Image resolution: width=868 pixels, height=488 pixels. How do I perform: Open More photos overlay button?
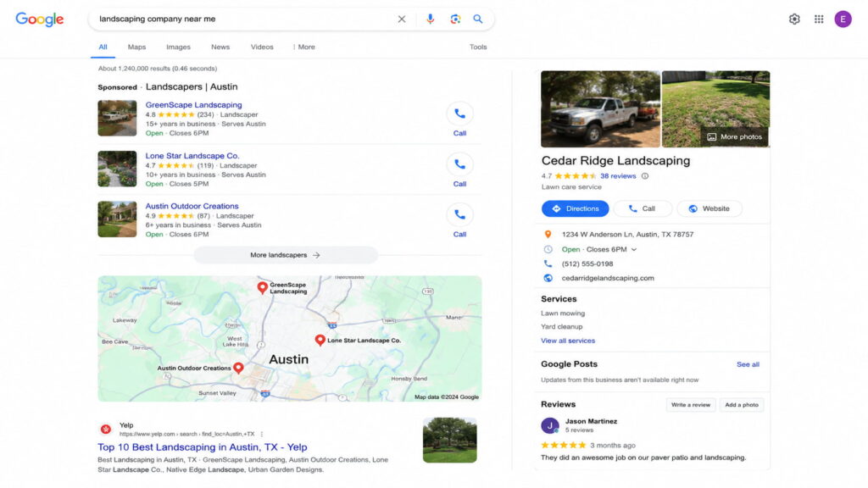(x=735, y=136)
